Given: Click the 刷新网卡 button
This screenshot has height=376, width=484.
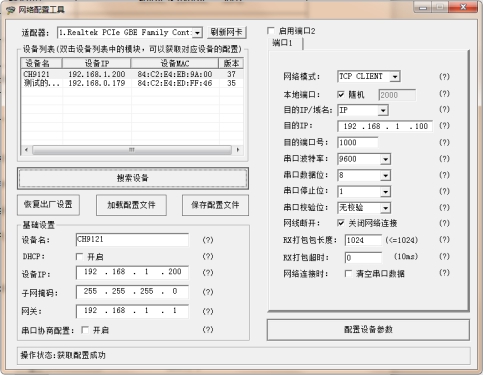Looking at the screenshot, I should point(227,32).
